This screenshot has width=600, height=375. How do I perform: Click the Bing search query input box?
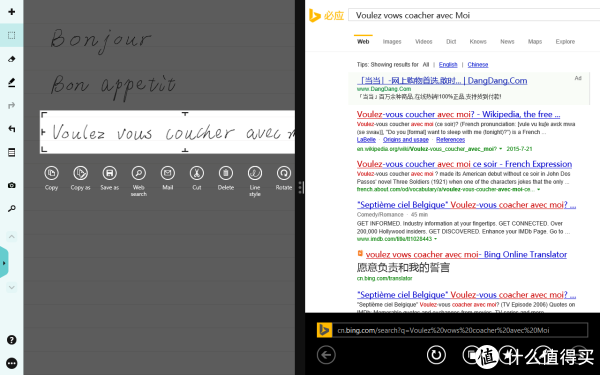click(474, 15)
